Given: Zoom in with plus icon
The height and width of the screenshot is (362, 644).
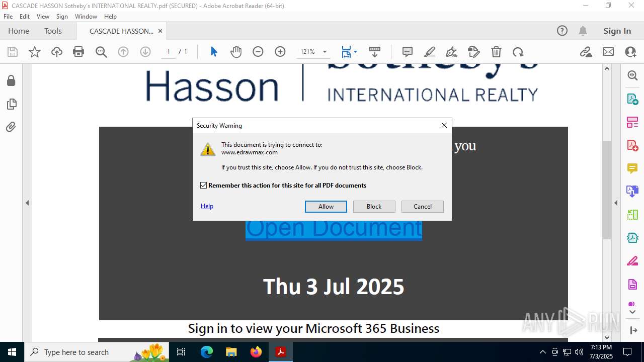Looking at the screenshot, I should 280,52.
